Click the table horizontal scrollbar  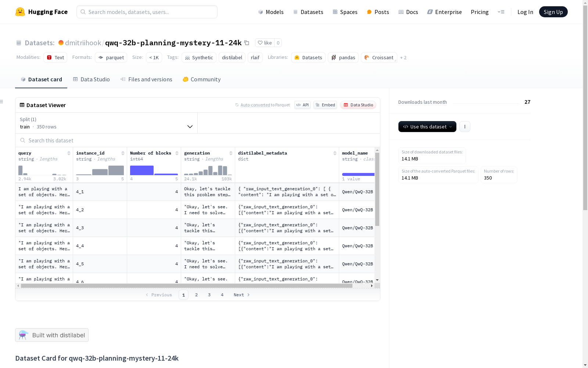point(187,286)
